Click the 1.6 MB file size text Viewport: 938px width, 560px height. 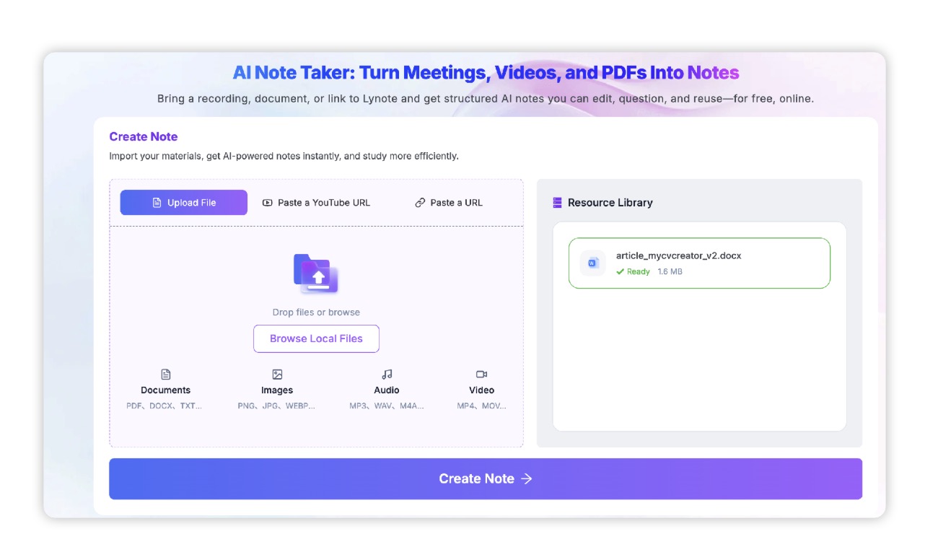[670, 272]
